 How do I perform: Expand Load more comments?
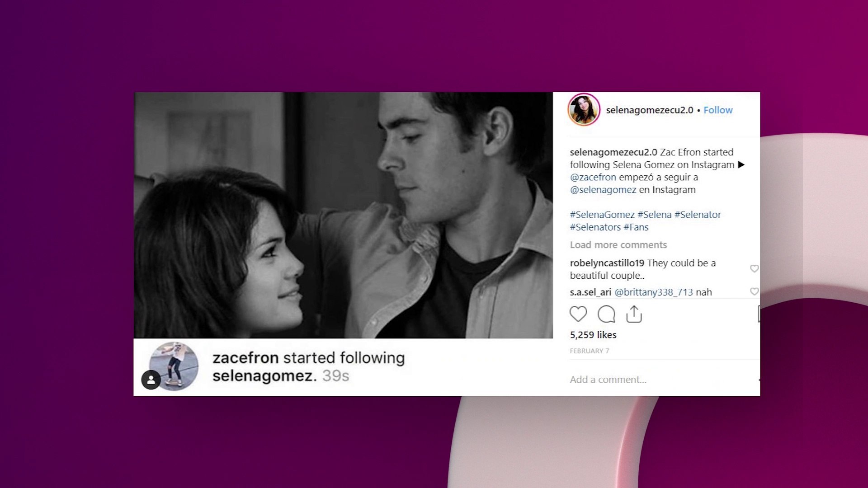click(x=618, y=245)
